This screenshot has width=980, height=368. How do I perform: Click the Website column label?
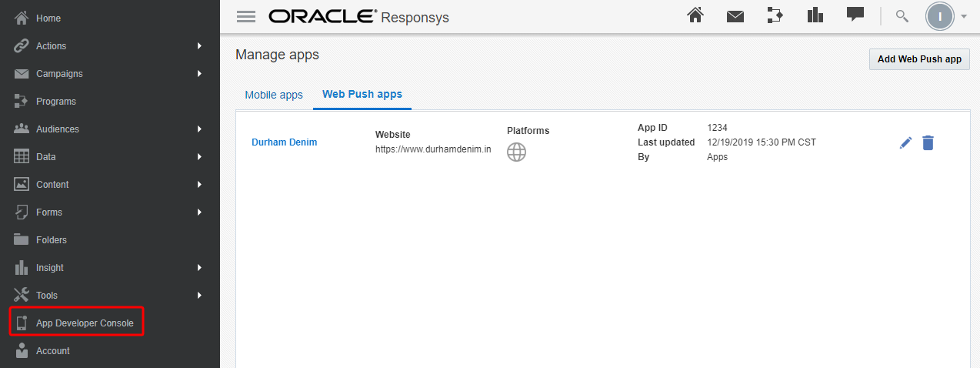click(393, 135)
